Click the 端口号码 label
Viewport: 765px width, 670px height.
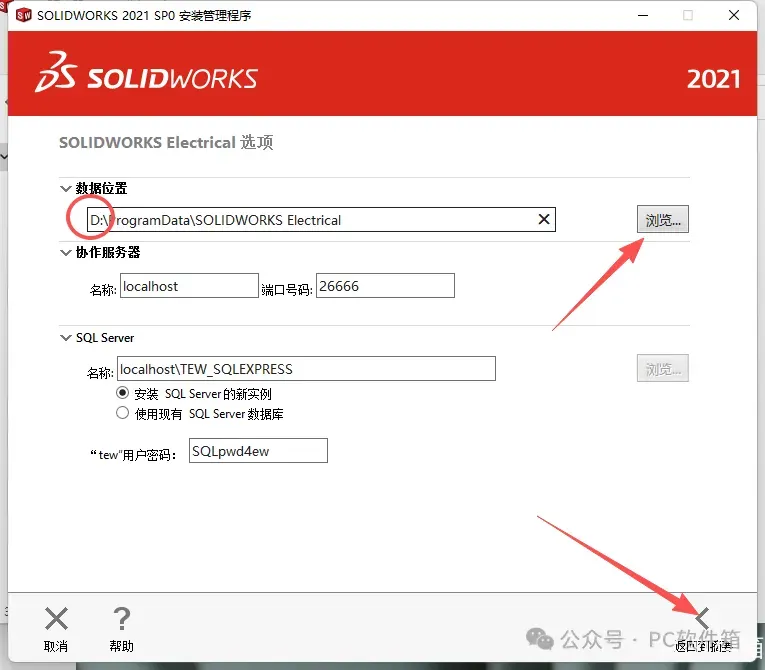286,290
